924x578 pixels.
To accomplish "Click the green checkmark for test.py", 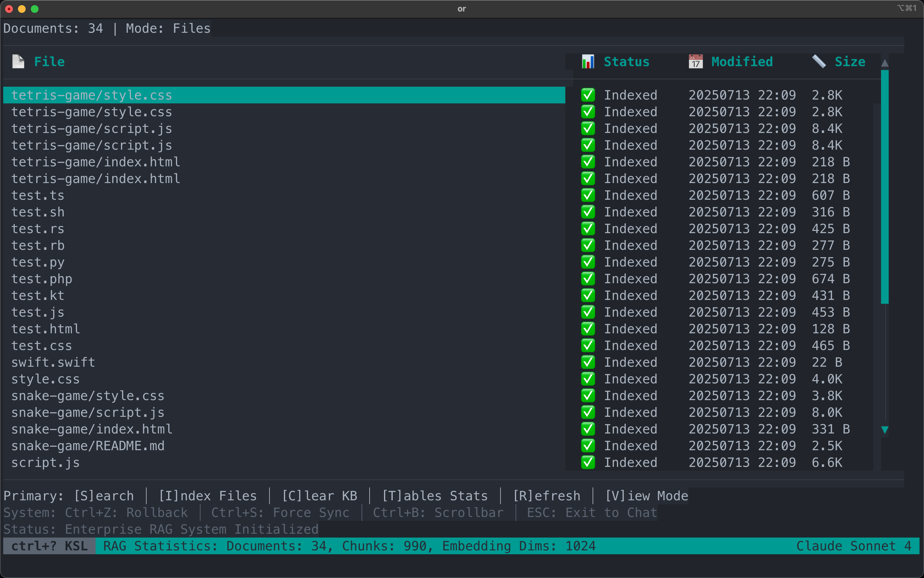I will coord(588,262).
